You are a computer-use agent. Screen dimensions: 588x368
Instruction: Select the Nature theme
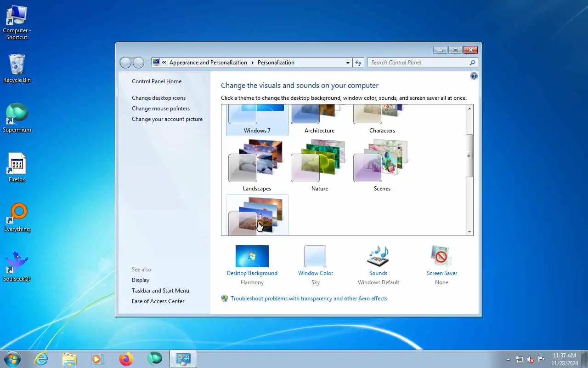tap(320, 166)
